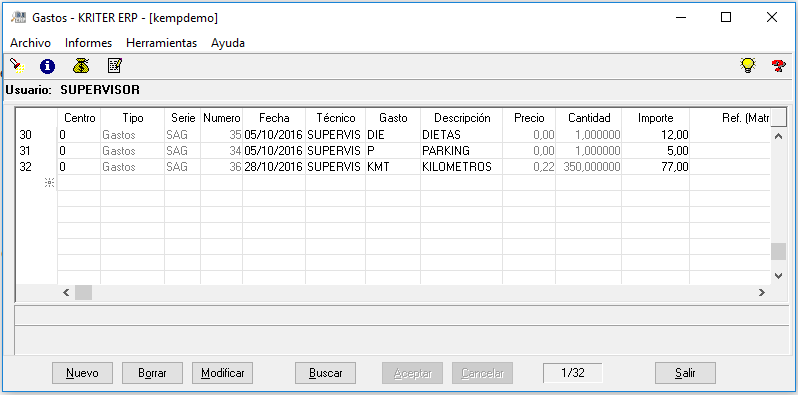
Task: Click the Serie column header
Action: point(183,118)
